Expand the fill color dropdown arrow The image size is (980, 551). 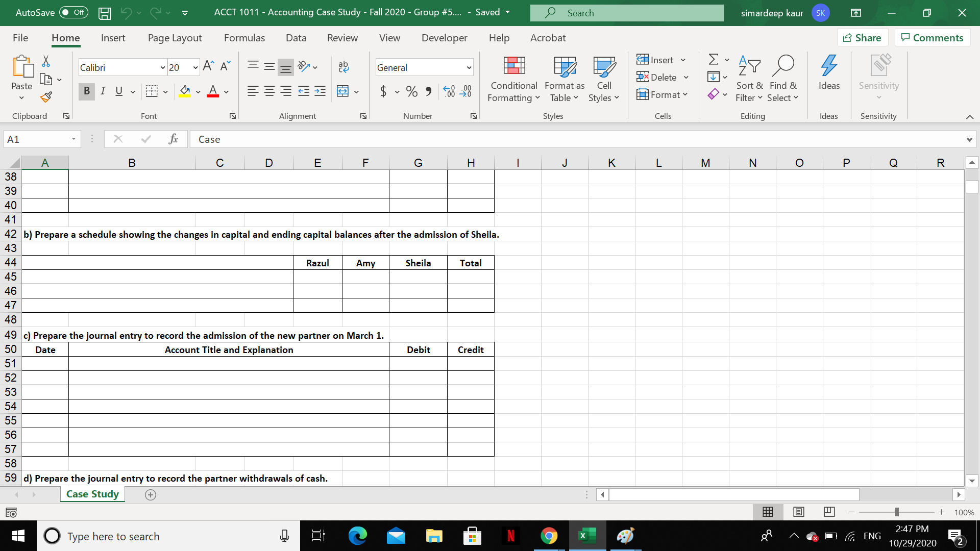tap(198, 91)
